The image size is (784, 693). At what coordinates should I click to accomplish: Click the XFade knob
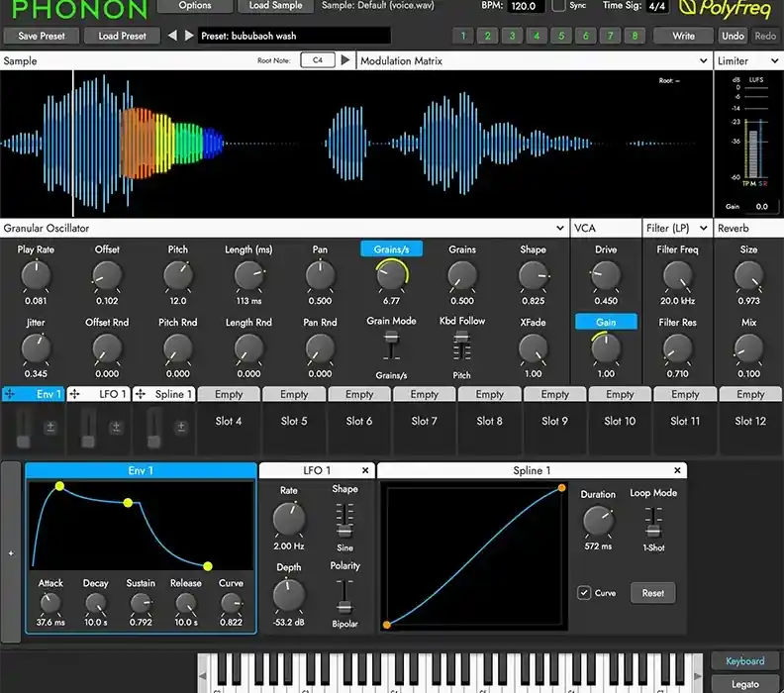(x=533, y=348)
